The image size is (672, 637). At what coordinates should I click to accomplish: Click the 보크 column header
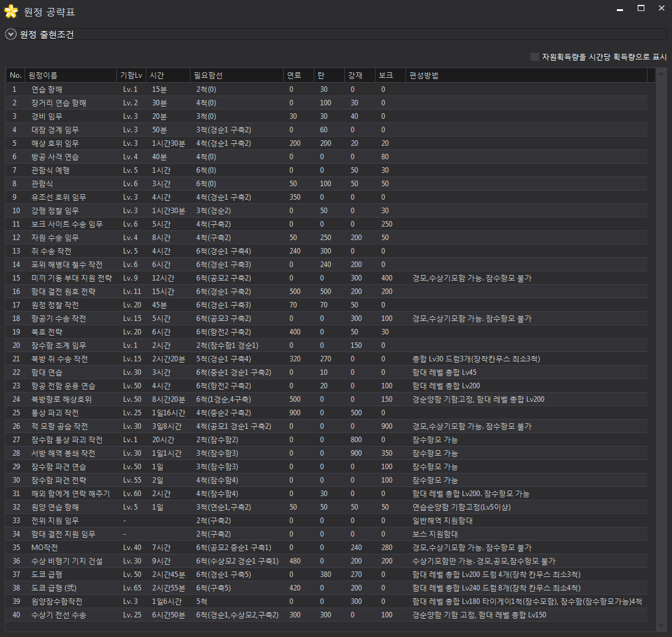[386, 75]
